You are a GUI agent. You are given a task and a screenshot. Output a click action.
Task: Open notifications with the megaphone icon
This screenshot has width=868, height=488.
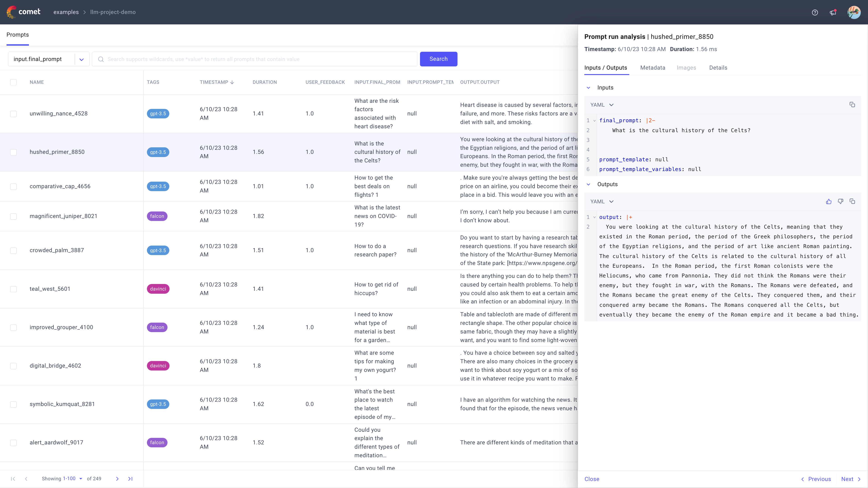[x=833, y=12]
